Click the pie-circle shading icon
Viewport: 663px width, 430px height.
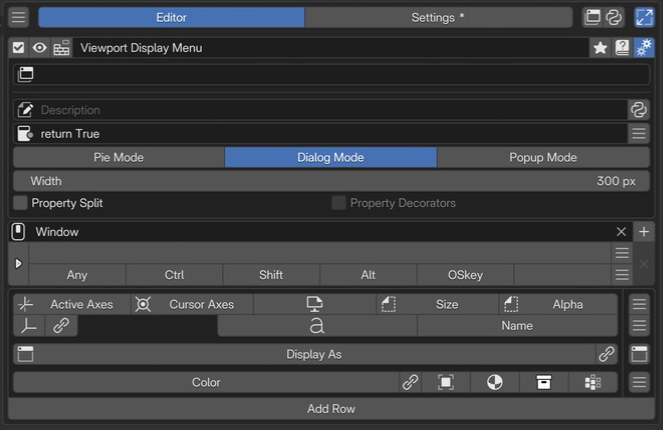point(495,382)
